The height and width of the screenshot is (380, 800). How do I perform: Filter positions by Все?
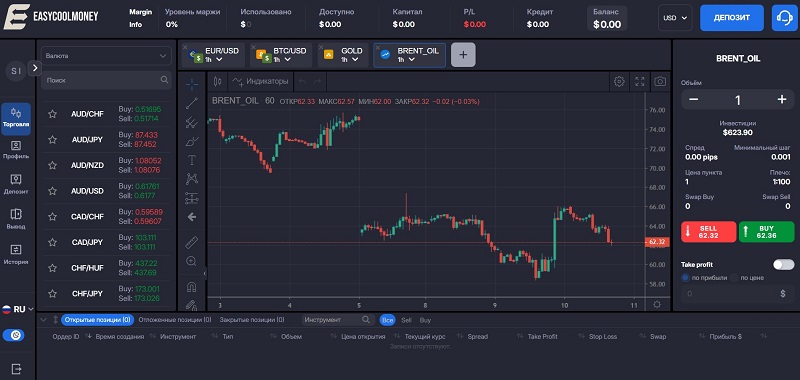coord(387,320)
